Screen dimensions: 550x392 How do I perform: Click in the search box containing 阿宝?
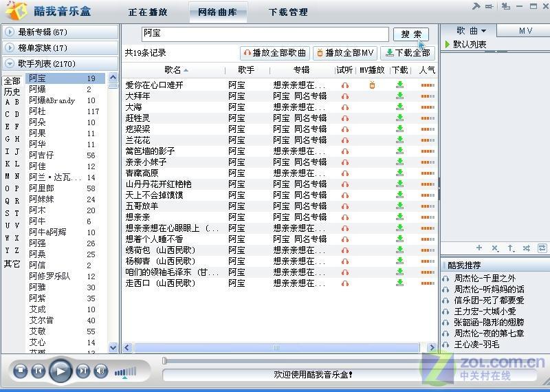click(265, 34)
